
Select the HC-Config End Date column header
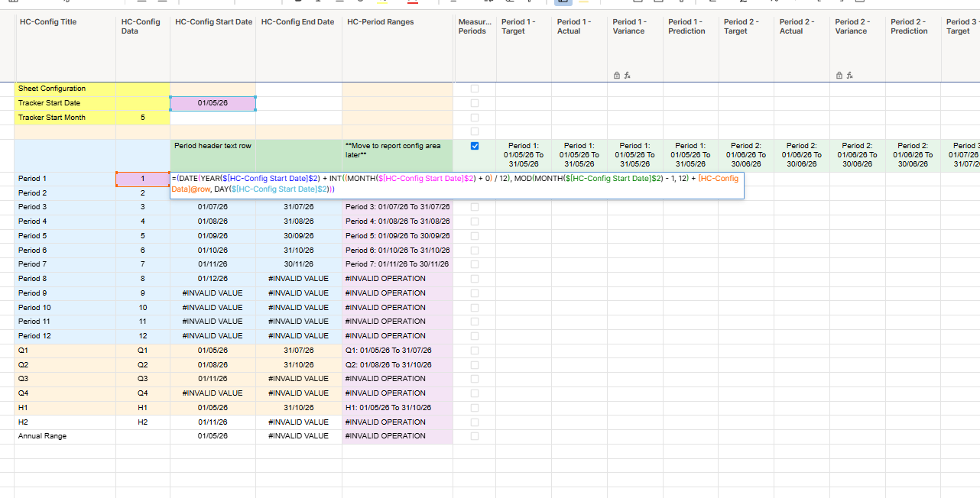(299, 49)
